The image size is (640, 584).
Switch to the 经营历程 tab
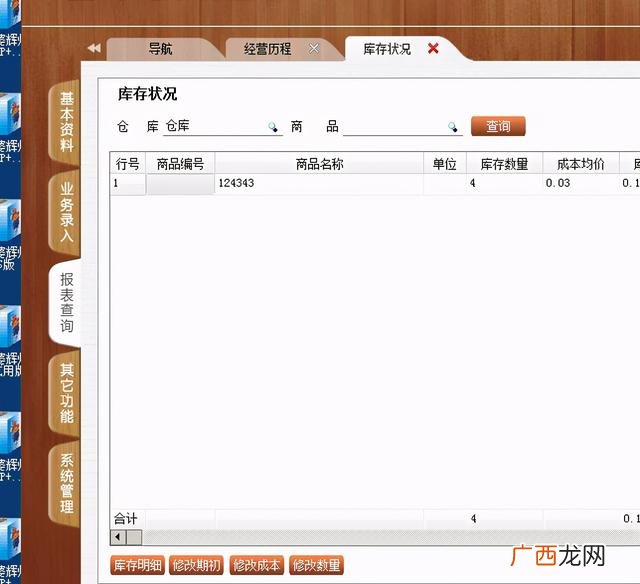click(x=268, y=49)
